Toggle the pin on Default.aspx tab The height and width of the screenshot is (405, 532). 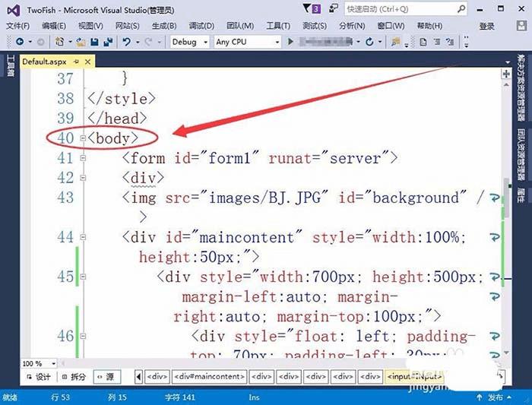(x=76, y=62)
